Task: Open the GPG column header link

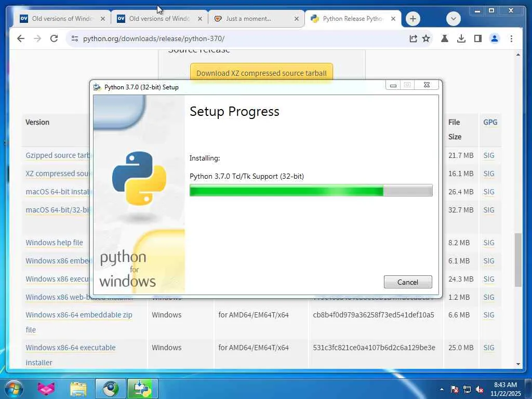Action: point(490,122)
